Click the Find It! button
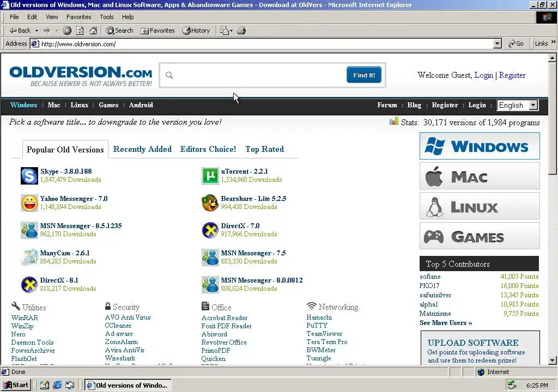Viewport: 558px width, 392px height. (364, 75)
